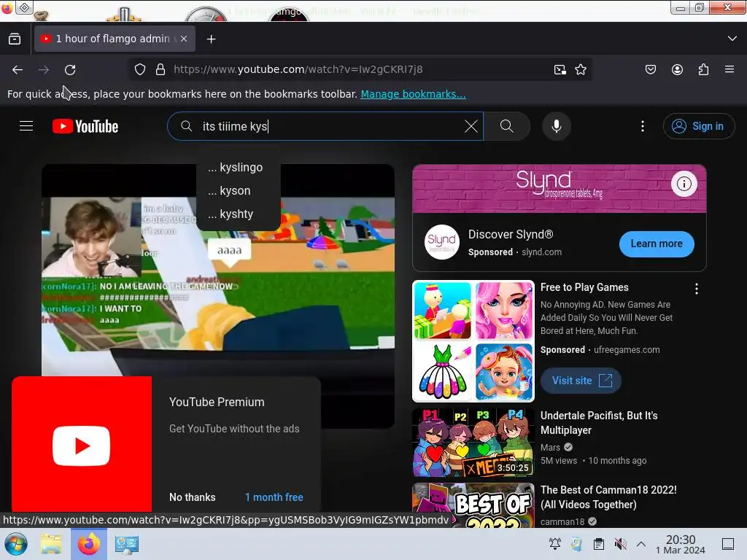Click the Slynd logo avatar

click(x=441, y=242)
